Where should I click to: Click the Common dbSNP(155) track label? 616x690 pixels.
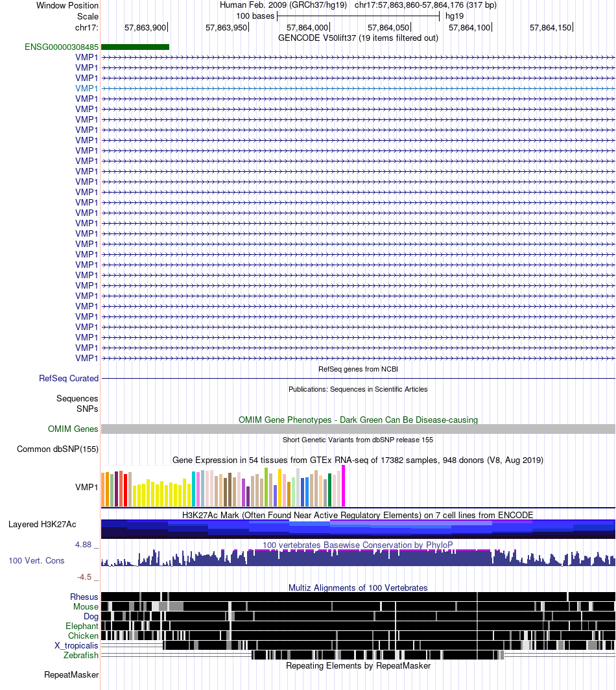(x=58, y=449)
